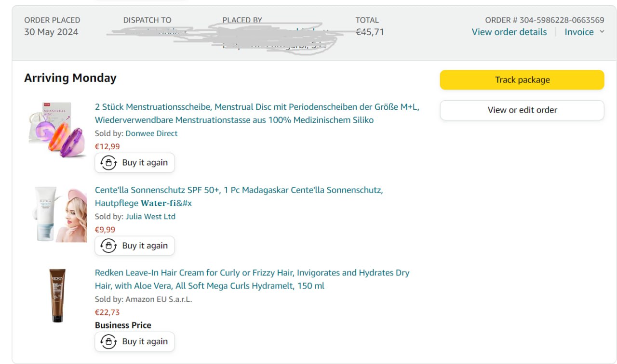Viewport: 617px width, 364px height.
Task: Open the Invoice link
Action: [579, 32]
